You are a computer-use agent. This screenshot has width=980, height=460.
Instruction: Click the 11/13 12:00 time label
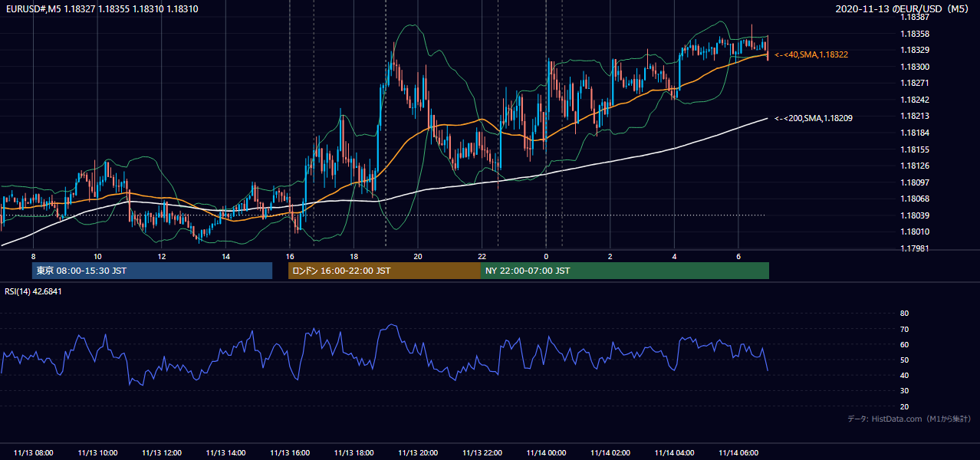(161, 453)
